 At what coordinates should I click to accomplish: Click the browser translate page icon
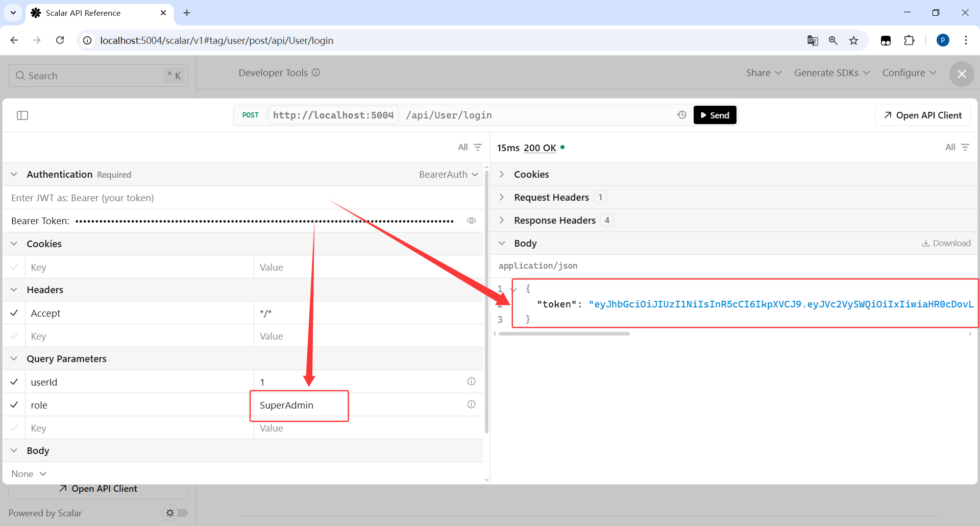pyautogui.click(x=813, y=40)
